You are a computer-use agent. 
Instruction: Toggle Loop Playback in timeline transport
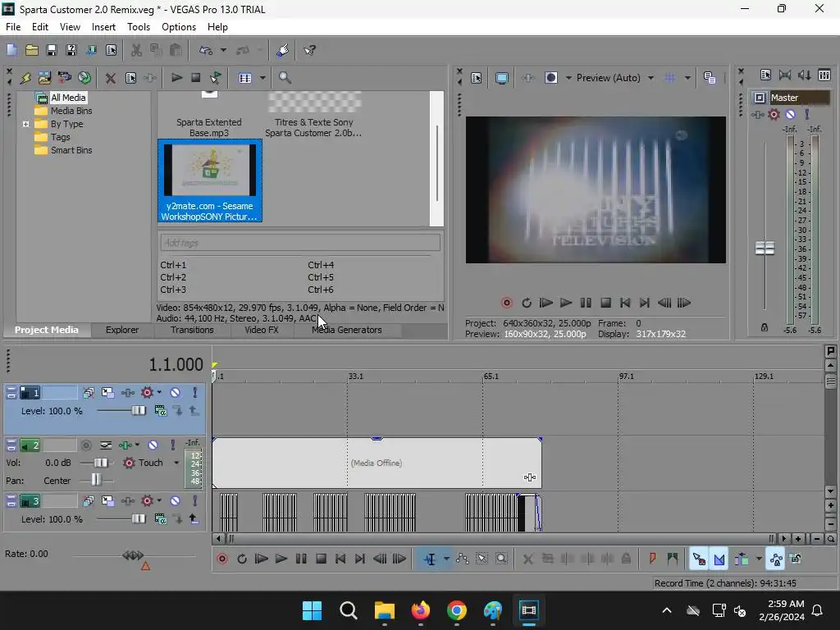pyautogui.click(x=242, y=559)
